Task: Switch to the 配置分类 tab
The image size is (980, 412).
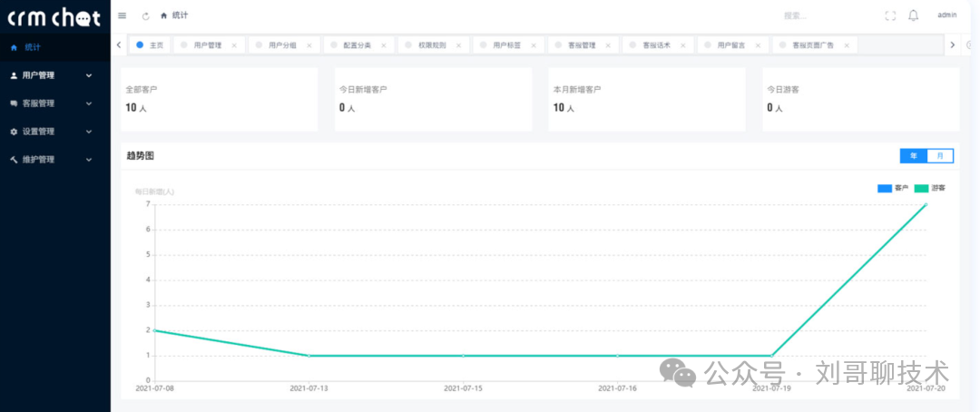Action: (x=358, y=45)
